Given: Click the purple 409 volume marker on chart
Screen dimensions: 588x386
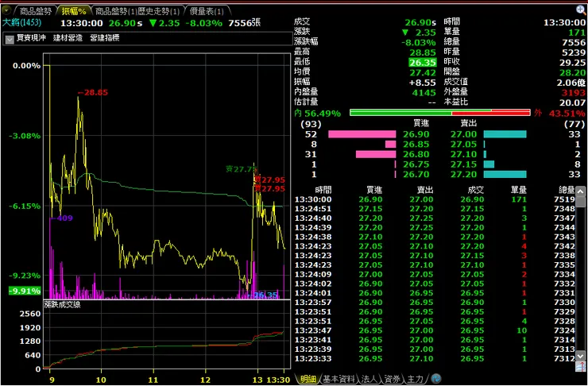Looking at the screenshot, I should point(62,218).
